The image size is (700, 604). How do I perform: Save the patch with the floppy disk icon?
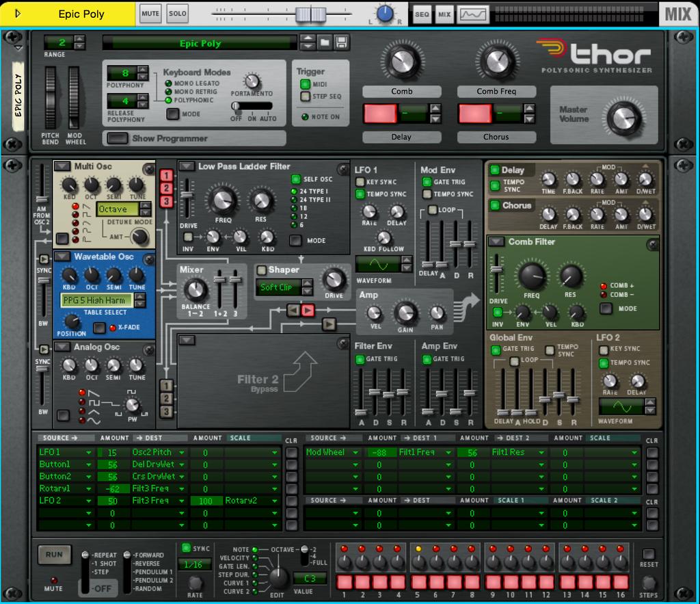[342, 43]
